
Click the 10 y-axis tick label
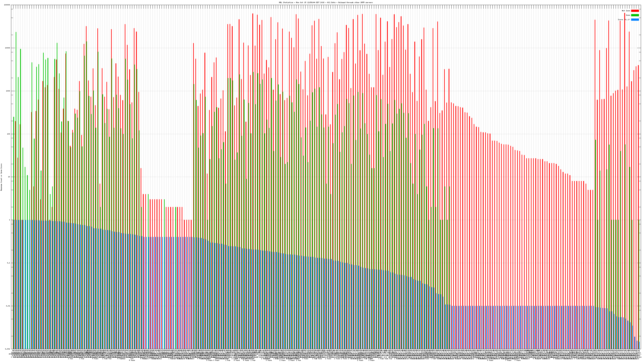coord(9,177)
